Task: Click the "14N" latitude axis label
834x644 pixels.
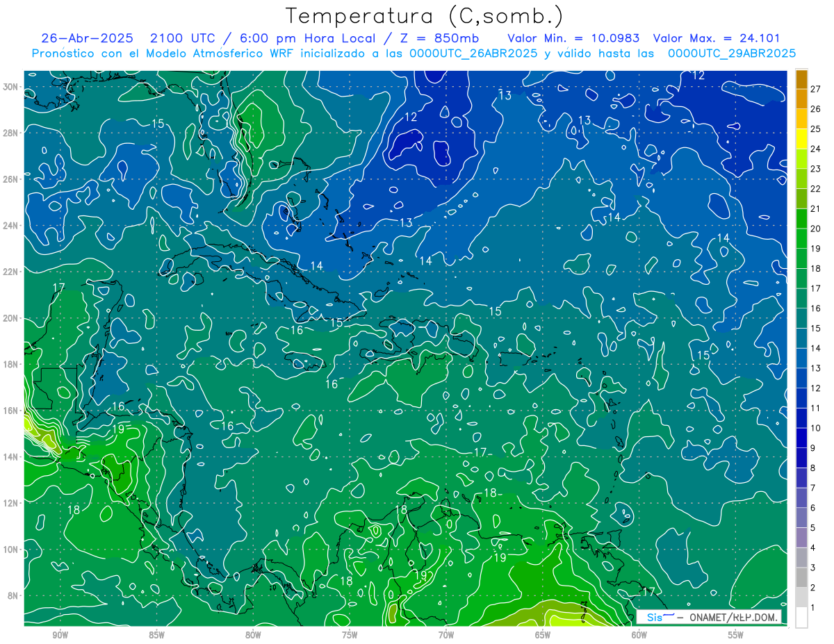Action: [11, 457]
